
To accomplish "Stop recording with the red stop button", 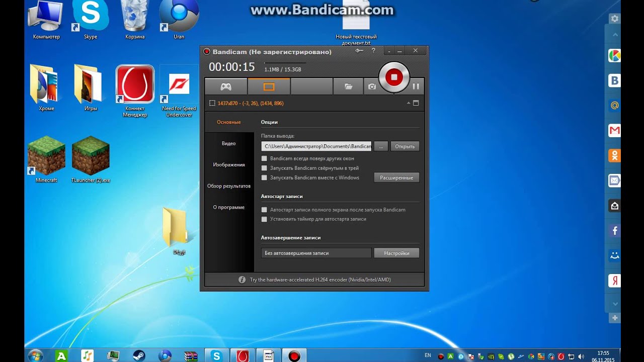I will click(x=394, y=77).
